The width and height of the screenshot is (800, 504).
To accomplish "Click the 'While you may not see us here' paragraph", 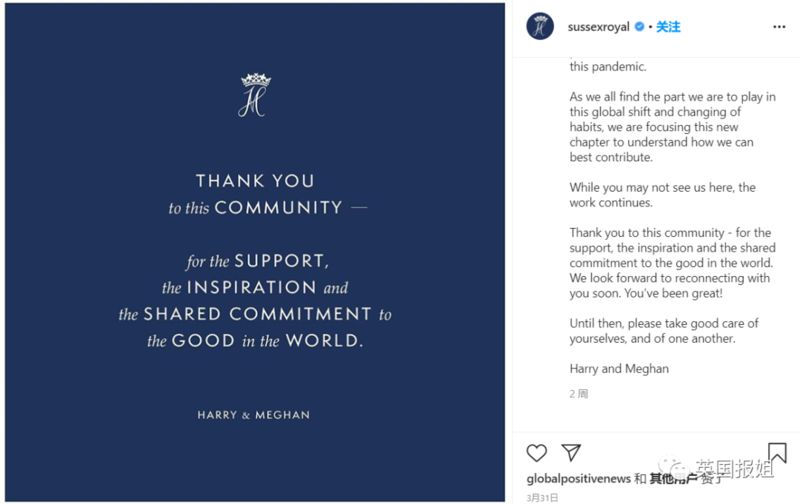I will point(662,195).
